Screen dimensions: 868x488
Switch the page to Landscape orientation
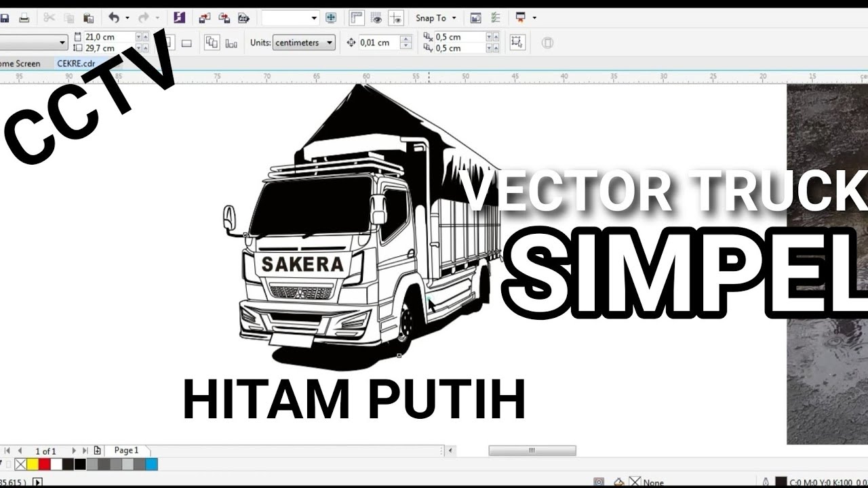click(186, 43)
